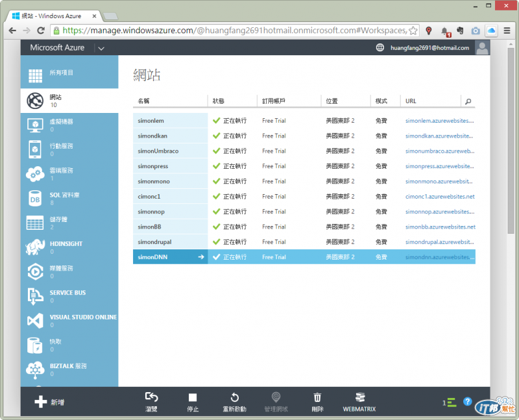
Task: Expand the Microsoft Azure dropdown chevron
Action: 101,48
